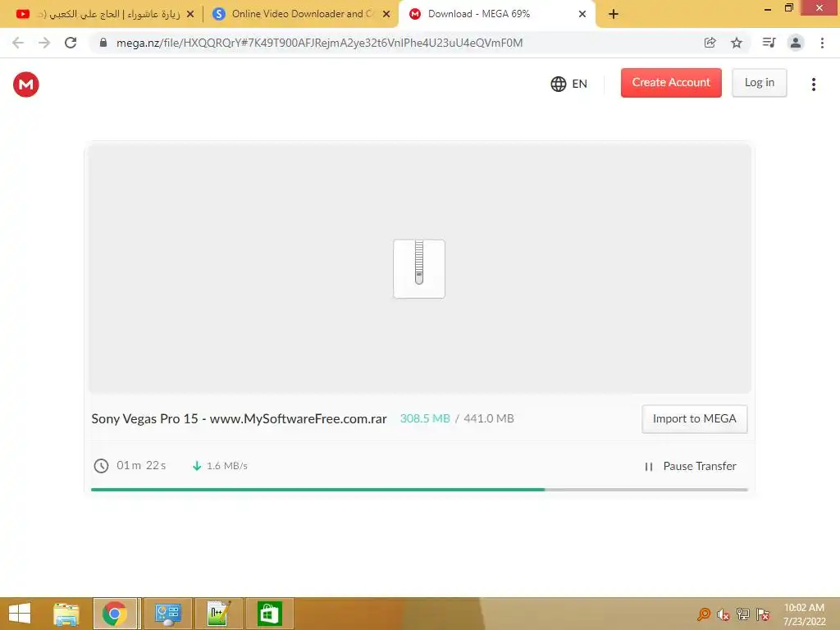Open the Notepad++ taskbar icon

pyautogui.click(x=218, y=614)
